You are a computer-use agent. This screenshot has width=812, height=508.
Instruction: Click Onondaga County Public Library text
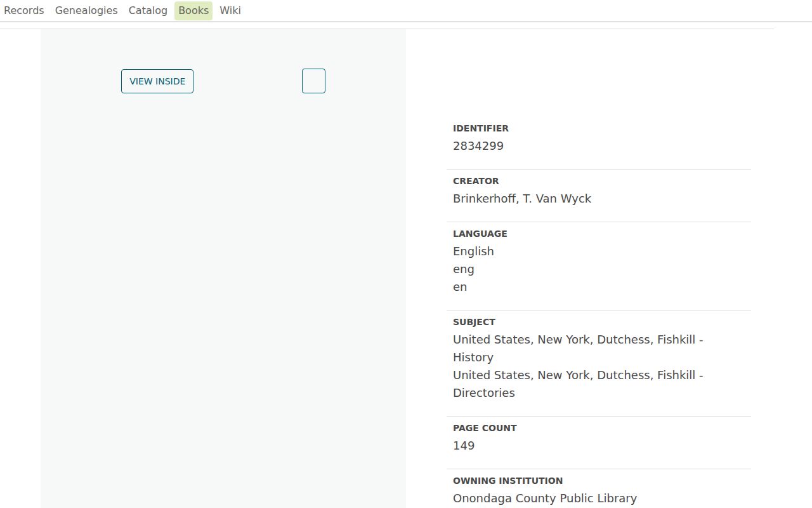point(545,498)
